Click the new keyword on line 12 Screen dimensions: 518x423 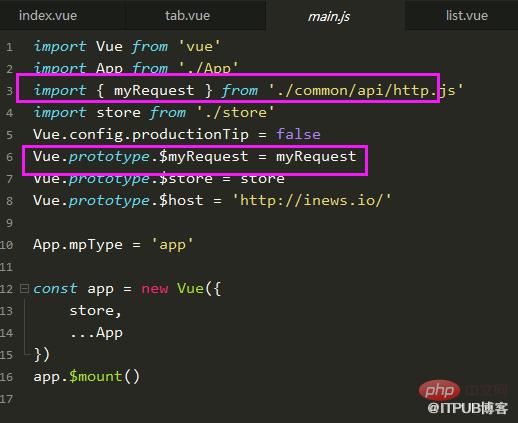pos(154,289)
